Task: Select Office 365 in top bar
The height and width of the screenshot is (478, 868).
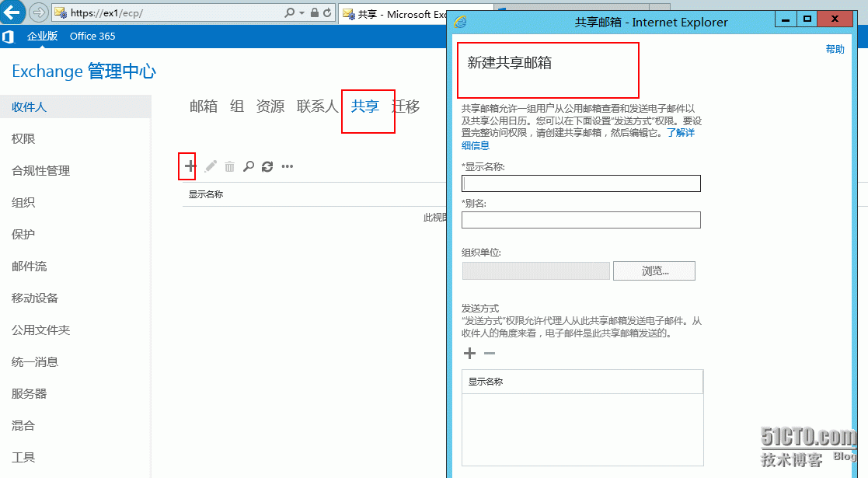Action: (92, 36)
